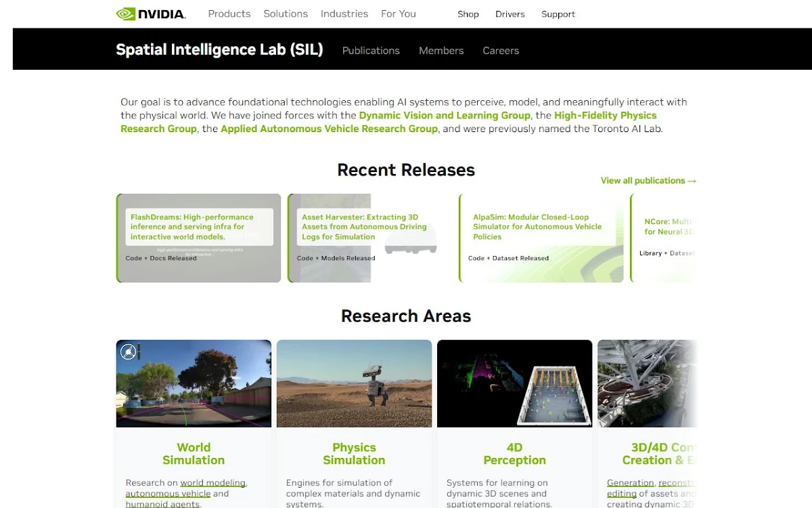Switch to the Publications tab
The image size is (812, 508).
click(x=371, y=51)
